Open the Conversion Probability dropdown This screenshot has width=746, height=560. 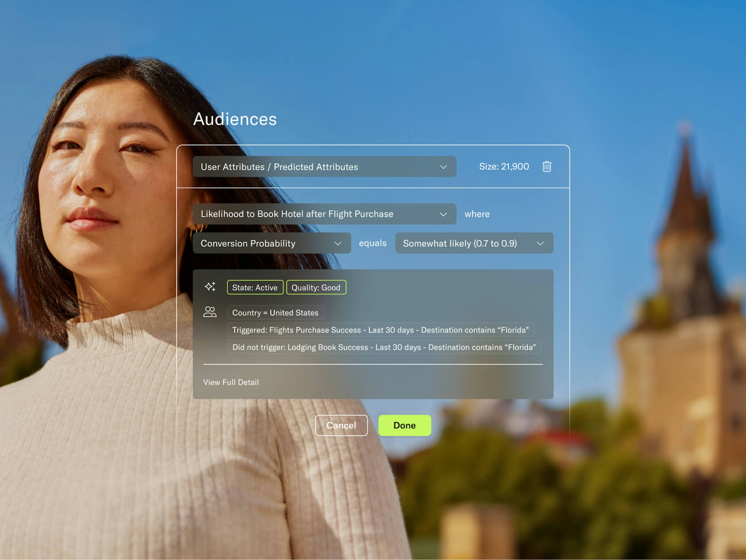click(264, 244)
